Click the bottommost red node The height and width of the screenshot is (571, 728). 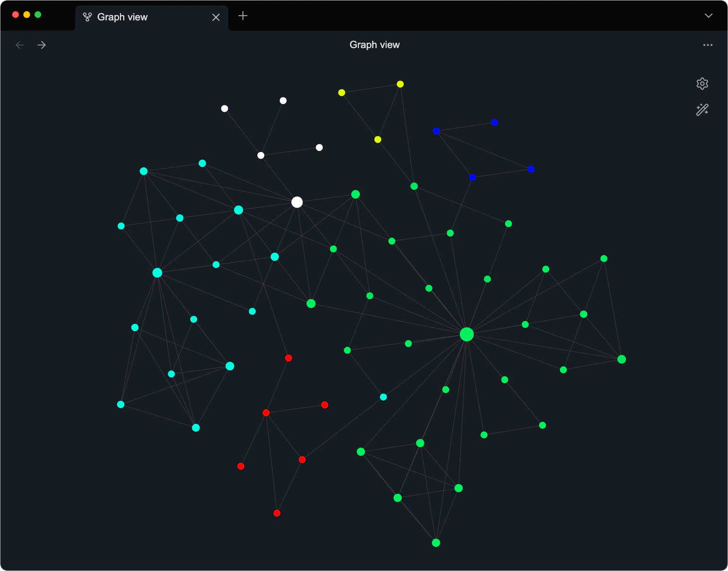click(277, 513)
